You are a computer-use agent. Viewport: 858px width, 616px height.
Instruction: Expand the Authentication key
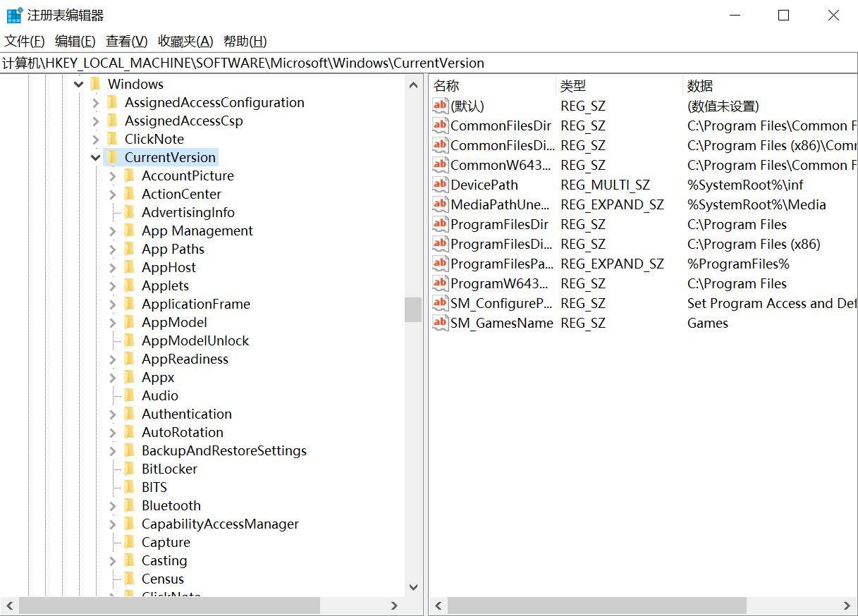click(x=113, y=414)
